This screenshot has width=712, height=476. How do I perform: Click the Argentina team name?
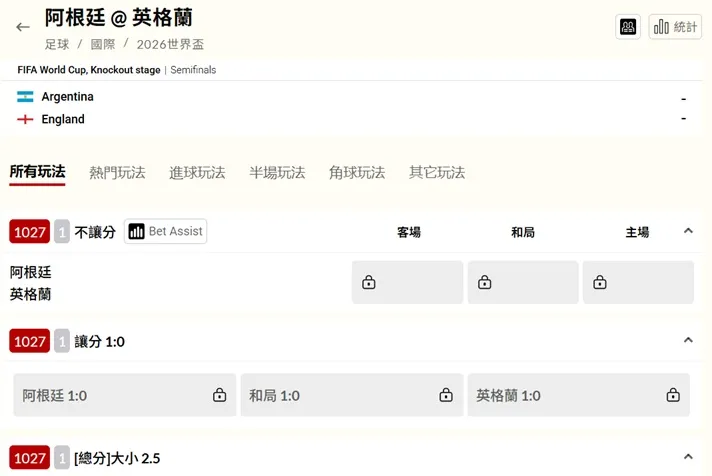pyautogui.click(x=68, y=97)
